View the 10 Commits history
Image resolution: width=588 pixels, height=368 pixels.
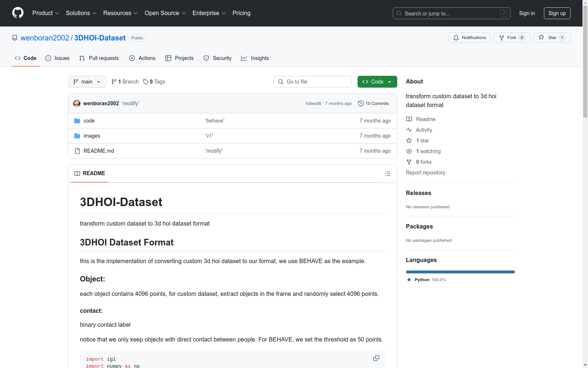pyautogui.click(x=373, y=103)
